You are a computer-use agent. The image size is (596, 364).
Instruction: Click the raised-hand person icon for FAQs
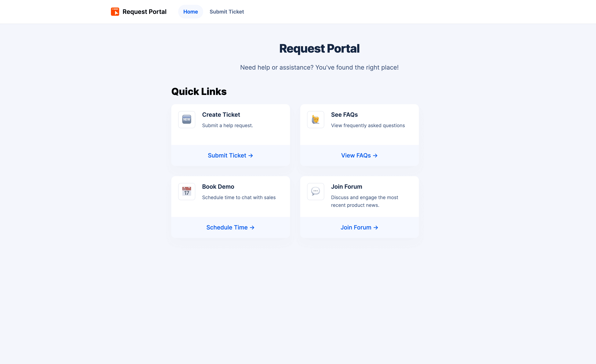click(x=315, y=119)
